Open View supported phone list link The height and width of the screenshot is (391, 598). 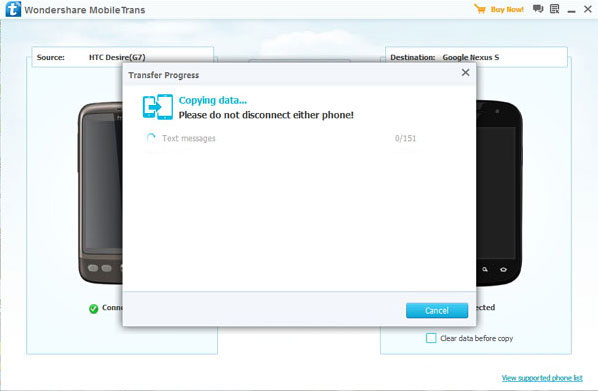click(542, 378)
